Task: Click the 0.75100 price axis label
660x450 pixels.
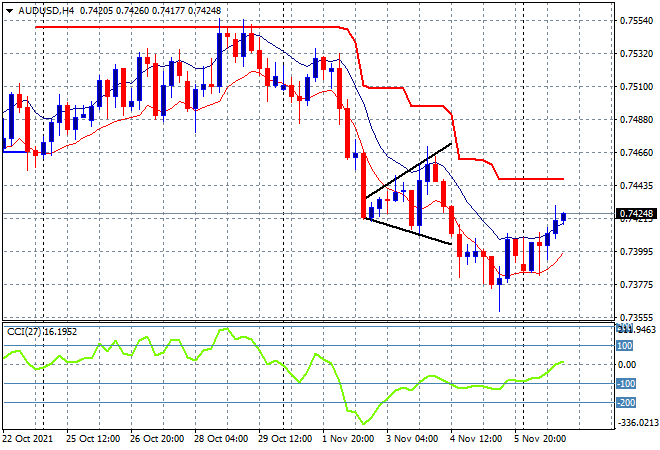Action: [636, 87]
